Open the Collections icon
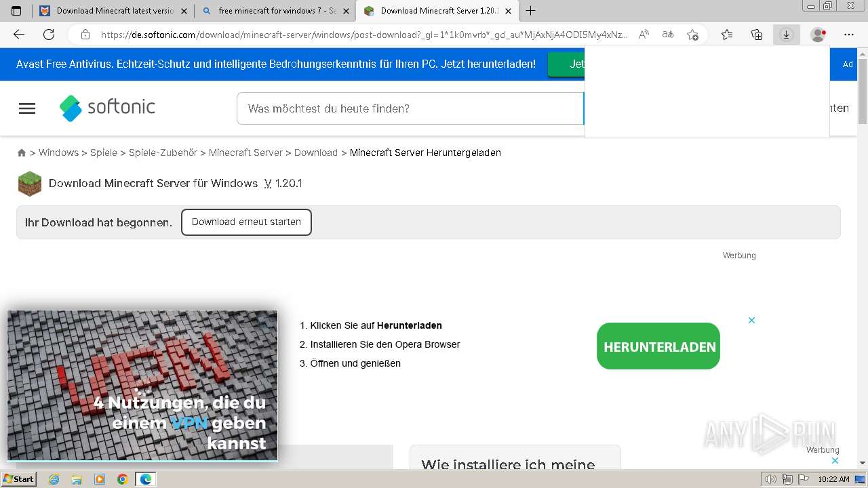 757,35
